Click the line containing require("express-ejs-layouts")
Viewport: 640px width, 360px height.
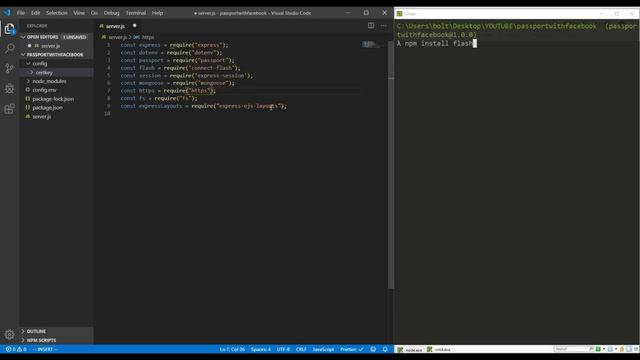[x=204, y=106]
